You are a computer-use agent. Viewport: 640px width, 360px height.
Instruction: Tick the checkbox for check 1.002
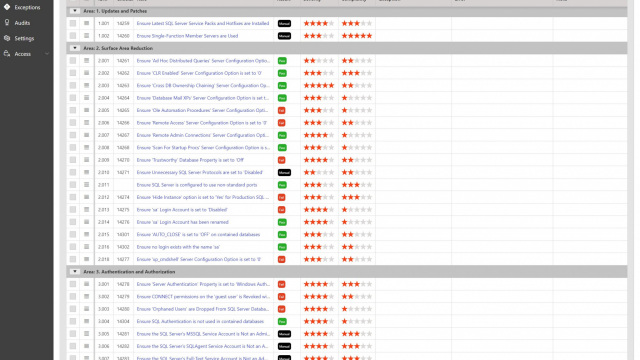tap(73, 36)
